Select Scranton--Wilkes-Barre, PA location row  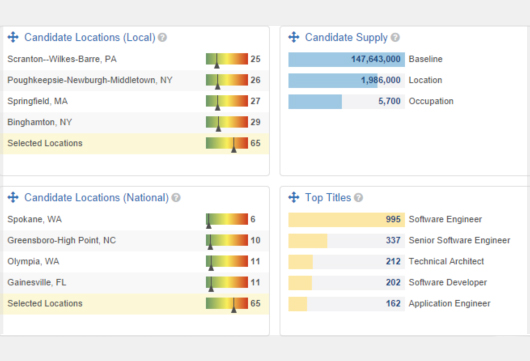136,59
